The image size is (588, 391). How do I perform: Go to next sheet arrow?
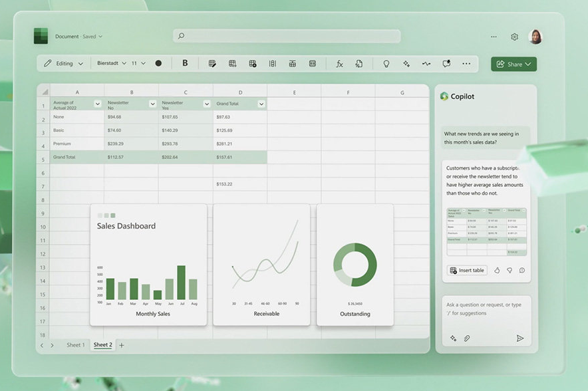click(52, 345)
